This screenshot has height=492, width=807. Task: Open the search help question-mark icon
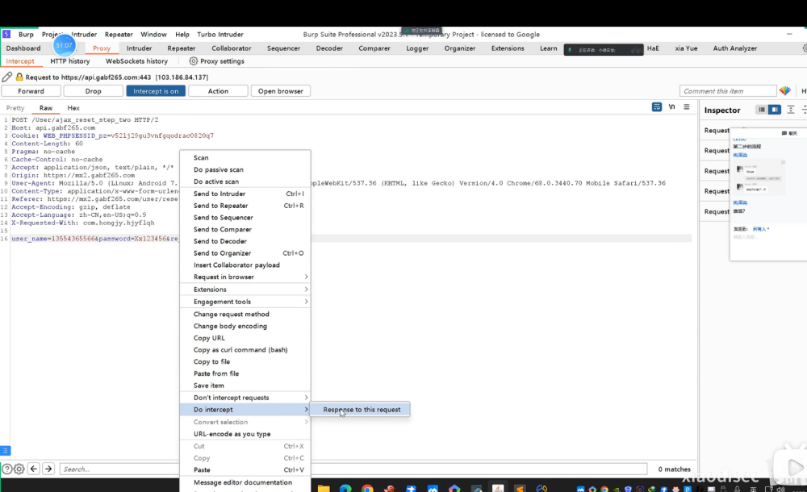click(x=7, y=469)
